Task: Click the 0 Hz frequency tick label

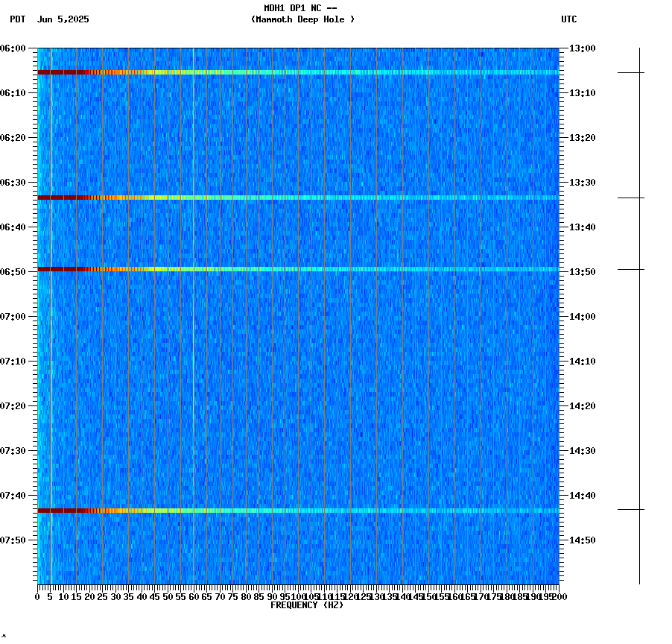Action: (x=36, y=596)
